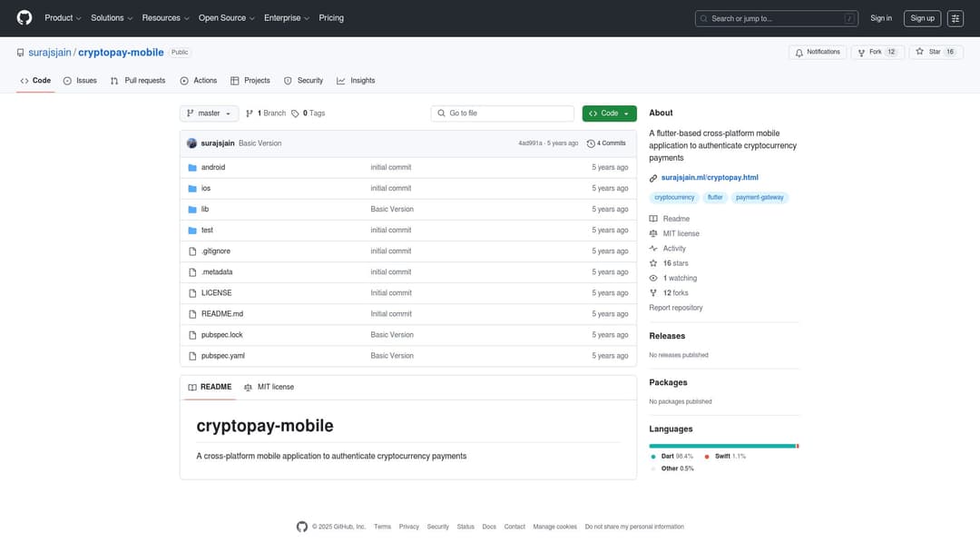Image resolution: width=980 pixels, height=552 pixels.
Task: Focus the Search or jump to field
Action: coord(776,19)
